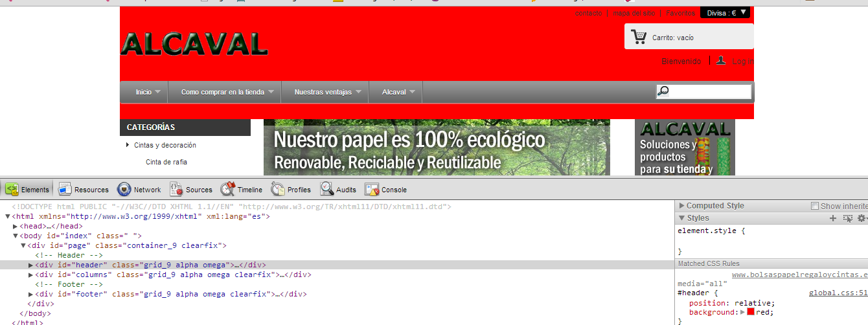This screenshot has width=868, height=325.
Task: Expand the div id="header" node
Action: 31,265
